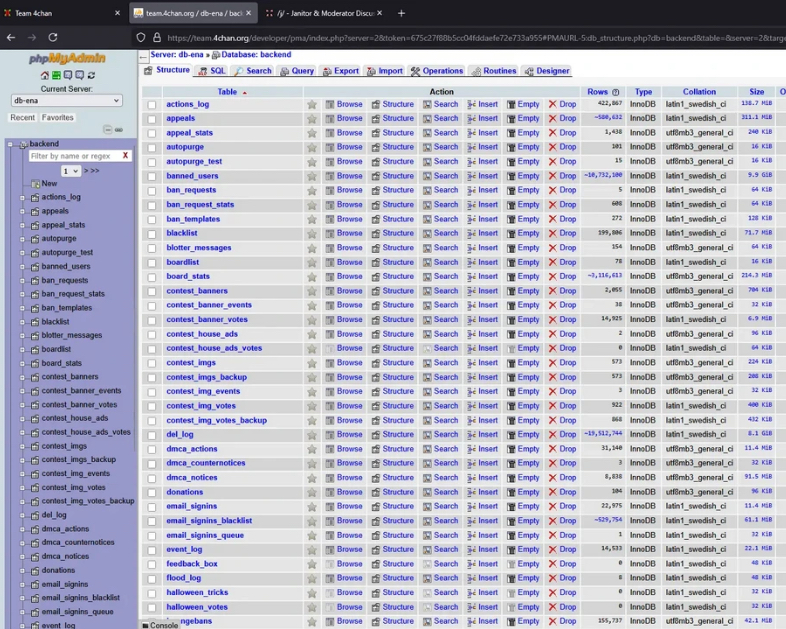
Task: Open the Export tab
Action: pyautogui.click(x=341, y=71)
